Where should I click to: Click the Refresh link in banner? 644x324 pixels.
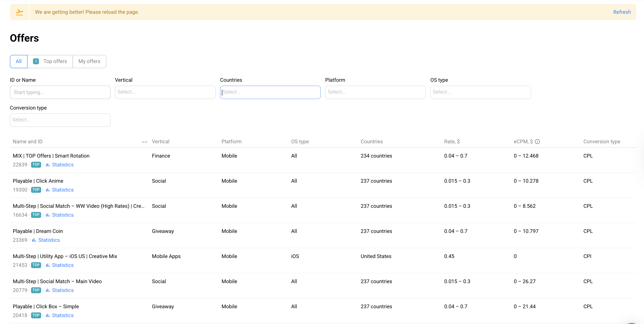622,12
